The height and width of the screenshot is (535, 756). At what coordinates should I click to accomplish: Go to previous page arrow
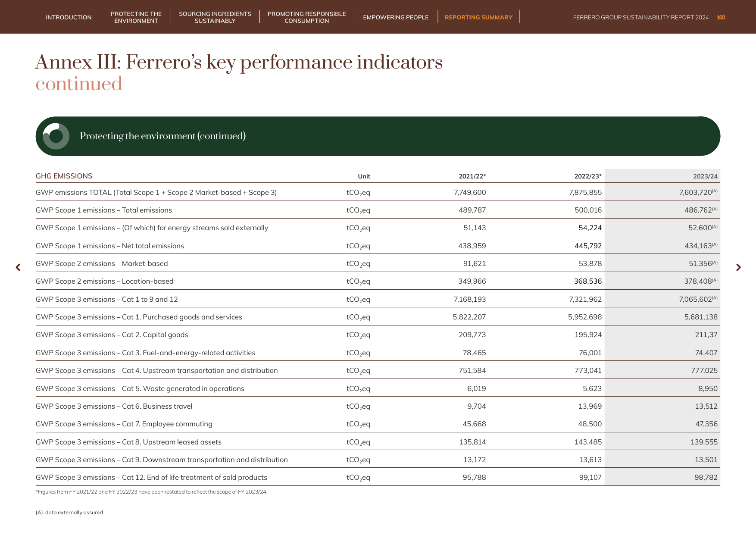click(18, 267)
